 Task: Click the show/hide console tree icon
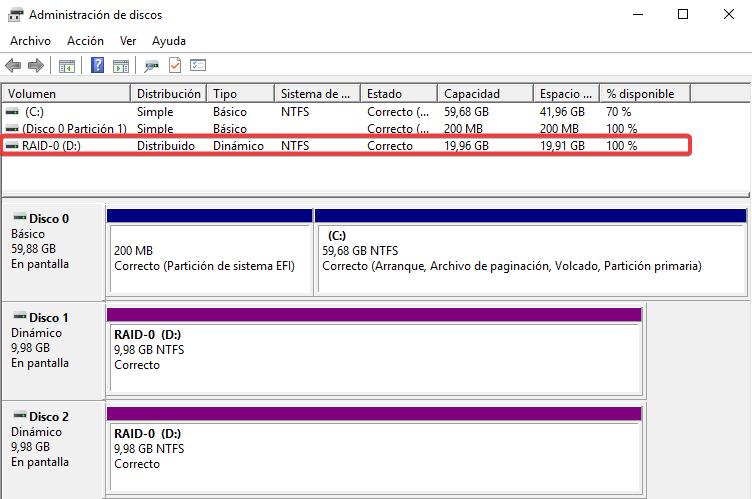pos(67,66)
